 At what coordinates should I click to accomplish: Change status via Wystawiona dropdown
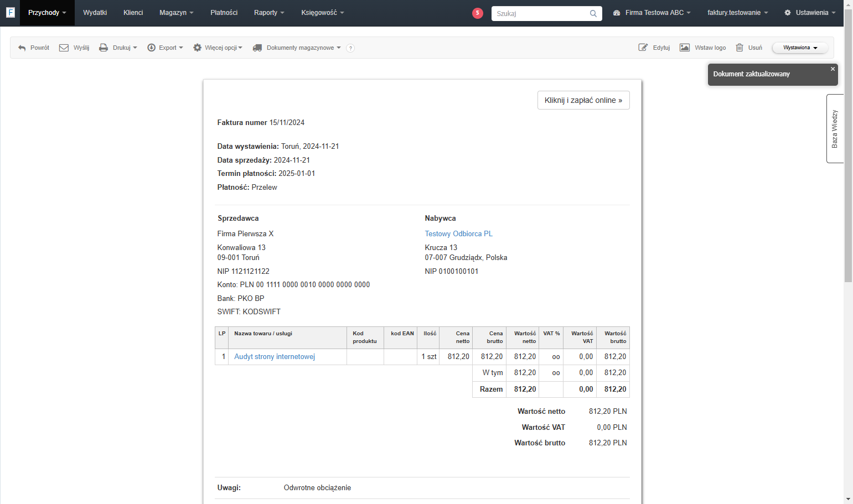click(x=800, y=48)
